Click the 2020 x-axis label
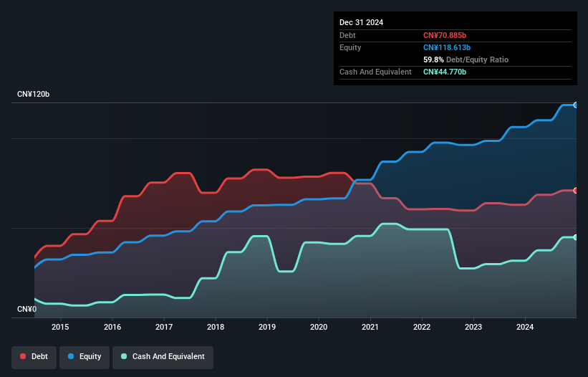Screen dimensions: 588x377 pyautogui.click(x=319, y=327)
